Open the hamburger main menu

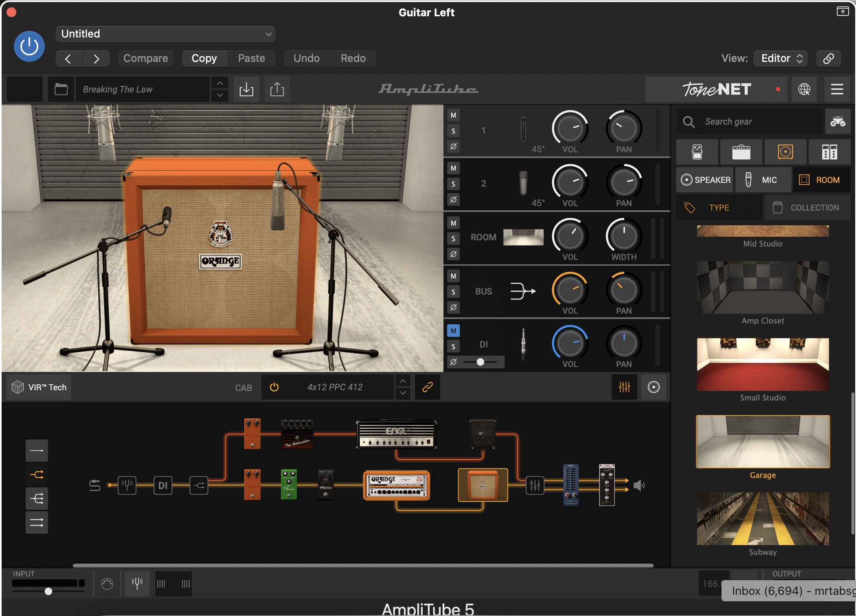[x=837, y=89]
